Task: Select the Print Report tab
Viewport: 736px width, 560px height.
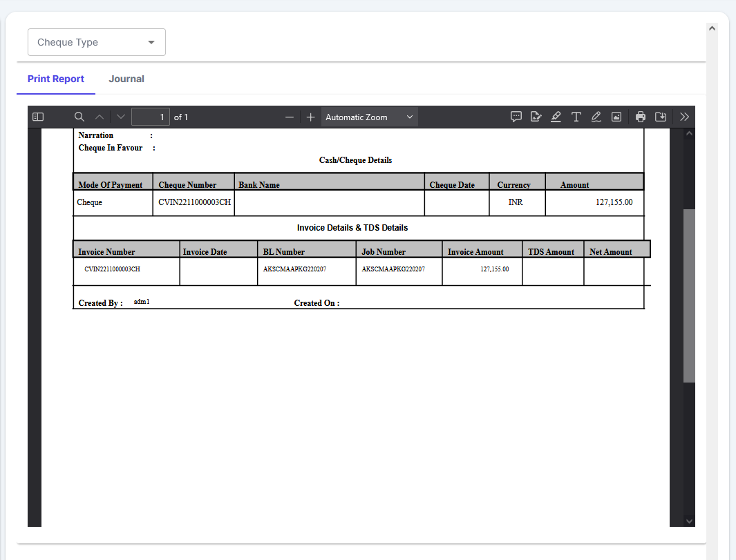Action: point(56,79)
